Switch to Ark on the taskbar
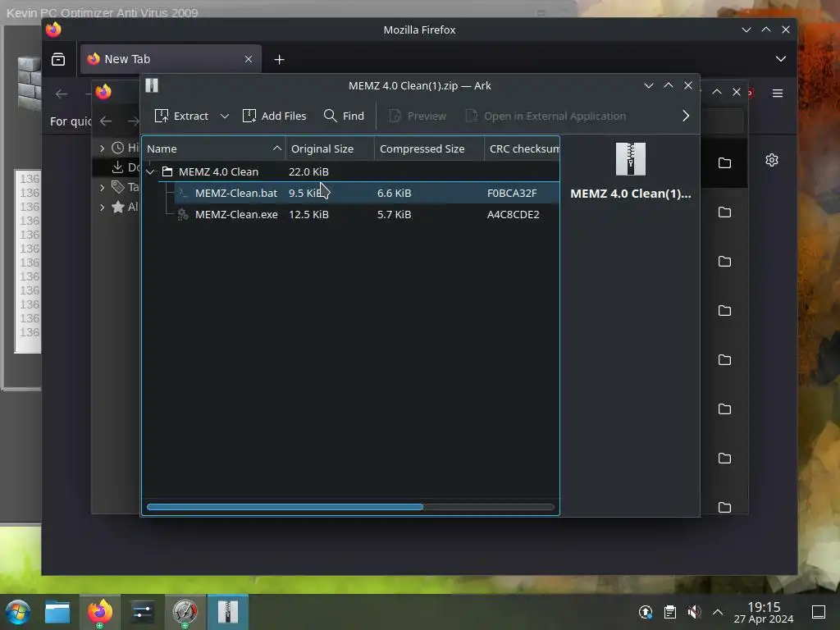Viewport: 840px width, 630px height. point(228,612)
